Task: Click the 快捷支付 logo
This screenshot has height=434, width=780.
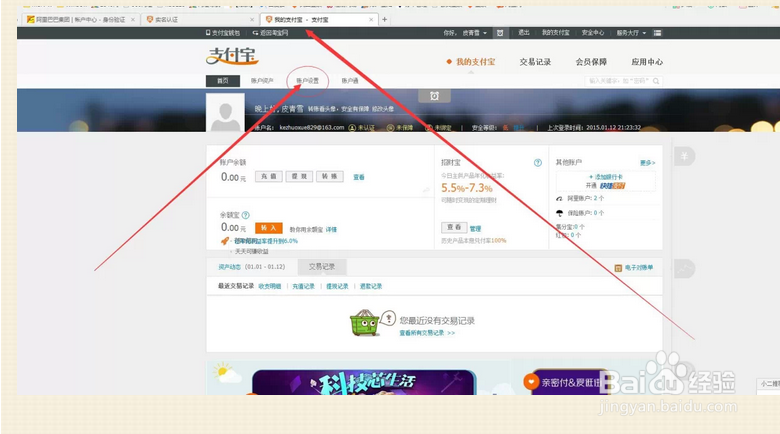Action: [x=612, y=186]
